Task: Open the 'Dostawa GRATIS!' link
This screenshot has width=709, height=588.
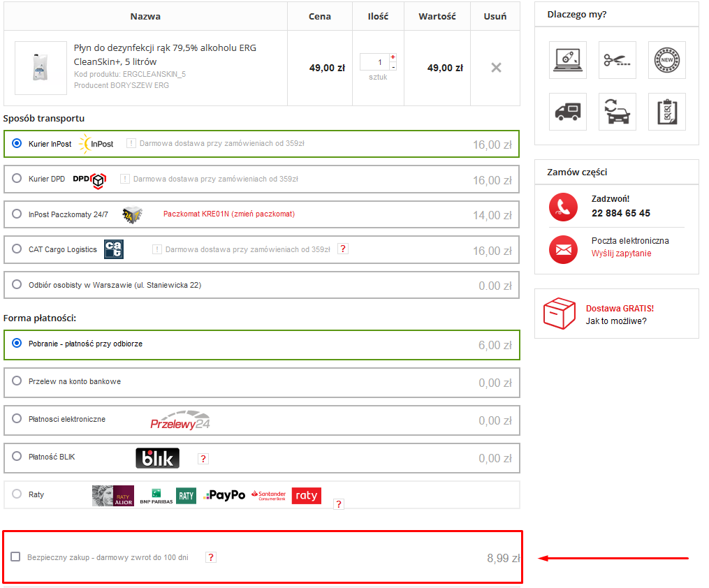Action: (x=620, y=308)
